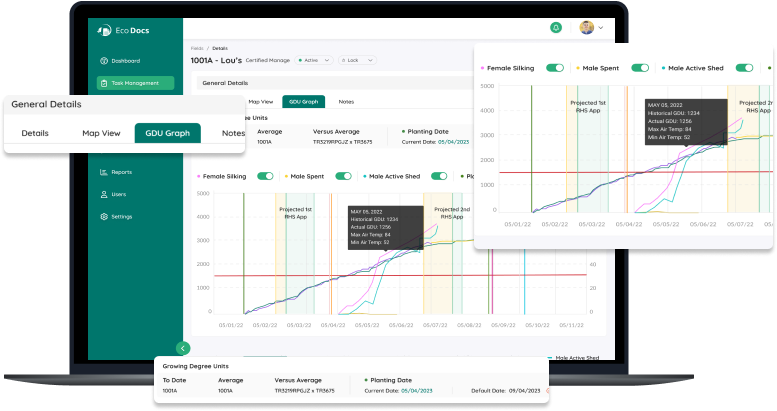Open the profile menu chevron beside avatar
Viewport: 777px width, 411px height.
click(601, 28)
